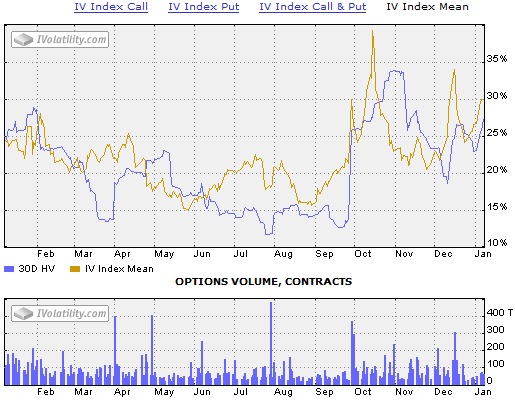Click the 30D HV legend label
This screenshot has height=405, width=515.
click(37, 269)
